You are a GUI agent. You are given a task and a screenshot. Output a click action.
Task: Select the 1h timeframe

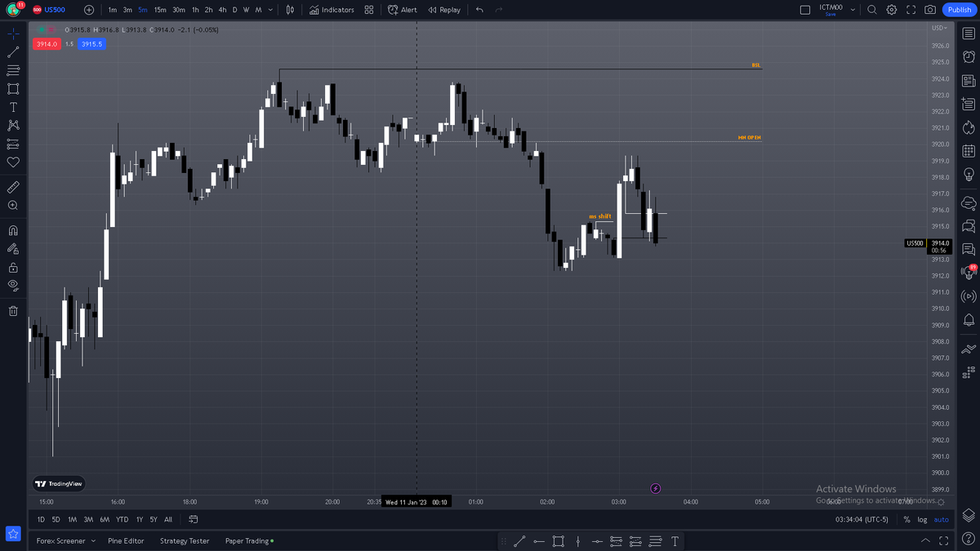coord(195,10)
